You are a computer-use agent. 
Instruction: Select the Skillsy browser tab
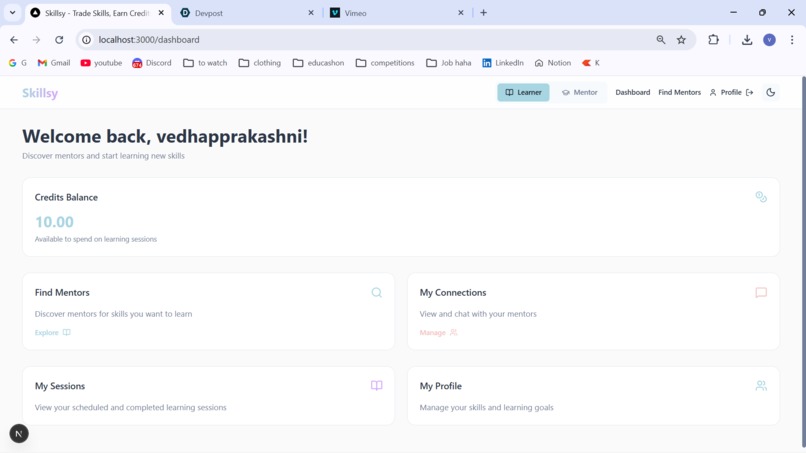pyautogui.click(x=98, y=13)
